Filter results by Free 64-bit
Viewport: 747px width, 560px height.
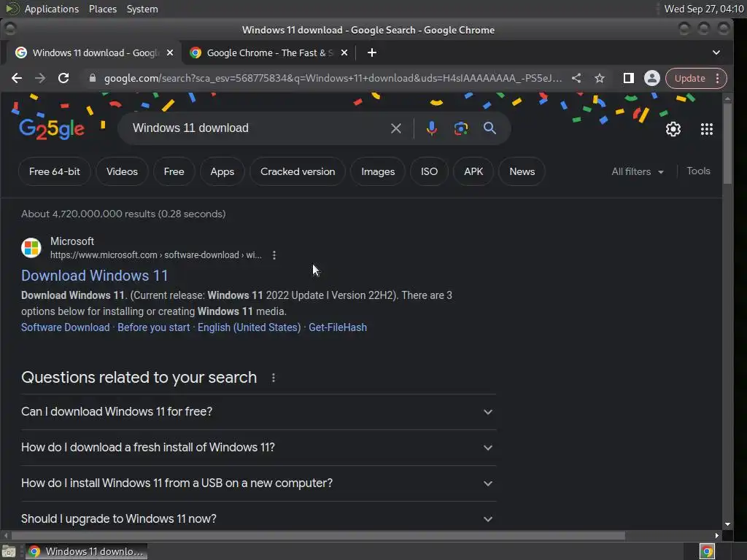(x=54, y=171)
